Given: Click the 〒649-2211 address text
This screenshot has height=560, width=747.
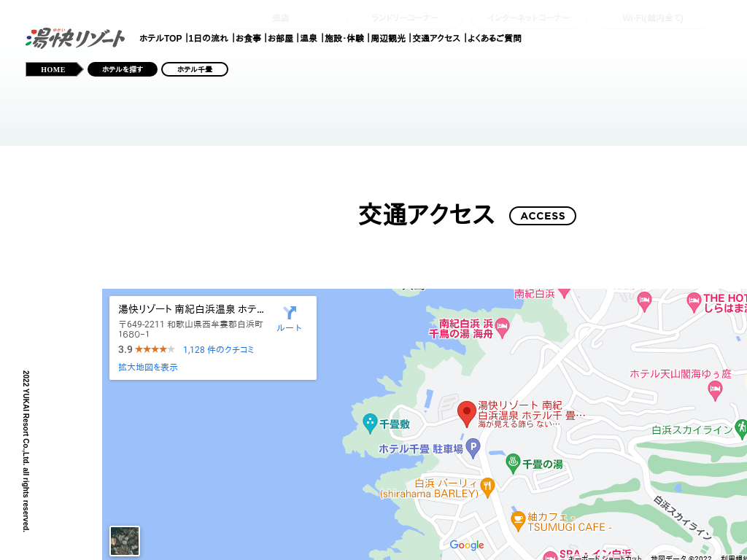Looking at the screenshot, I should [190, 329].
